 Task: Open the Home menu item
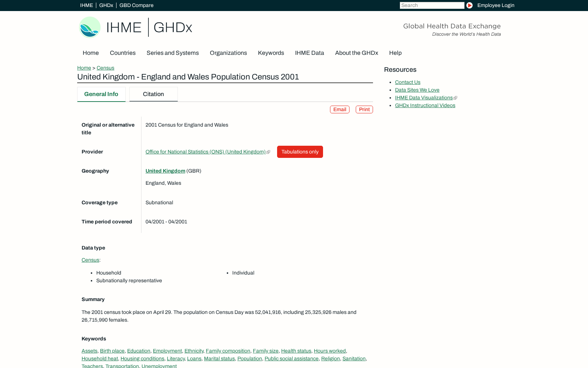click(x=91, y=53)
